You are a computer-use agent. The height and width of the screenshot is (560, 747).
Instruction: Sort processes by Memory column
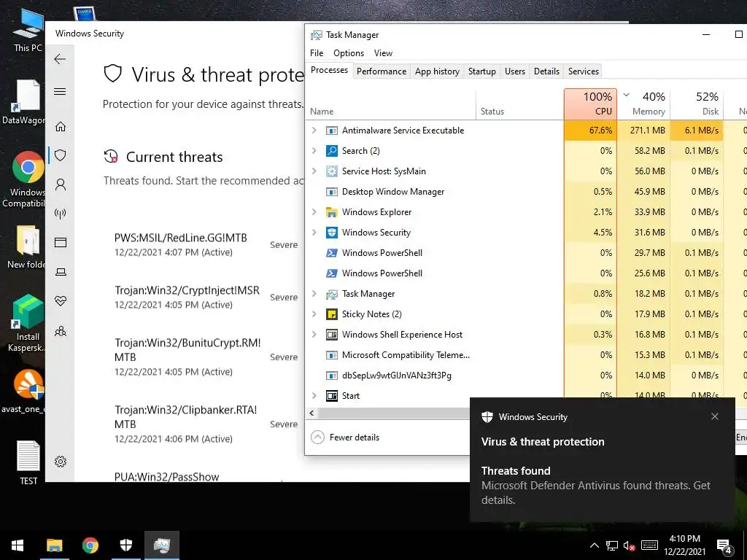[643, 104]
